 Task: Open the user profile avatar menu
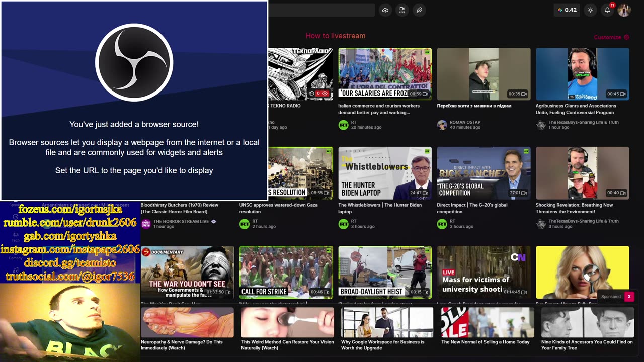[x=624, y=10]
